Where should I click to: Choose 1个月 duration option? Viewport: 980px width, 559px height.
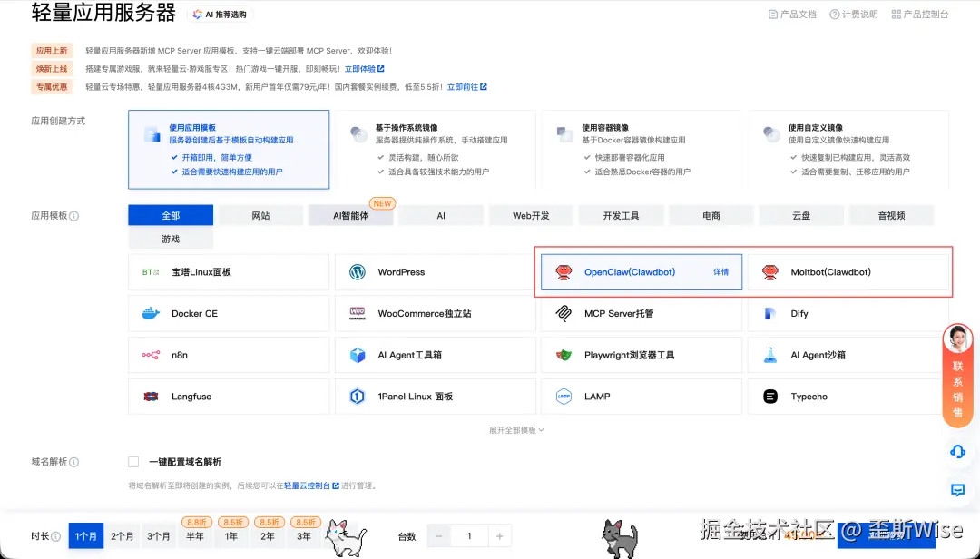86,536
